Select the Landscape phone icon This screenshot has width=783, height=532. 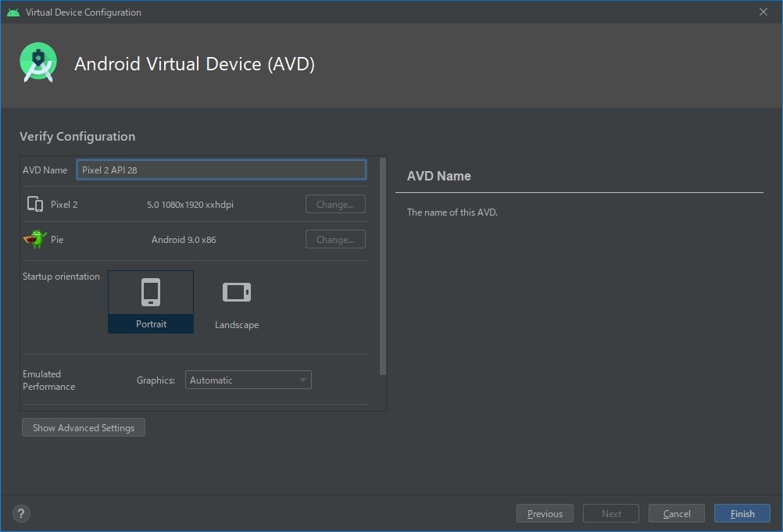237,292
